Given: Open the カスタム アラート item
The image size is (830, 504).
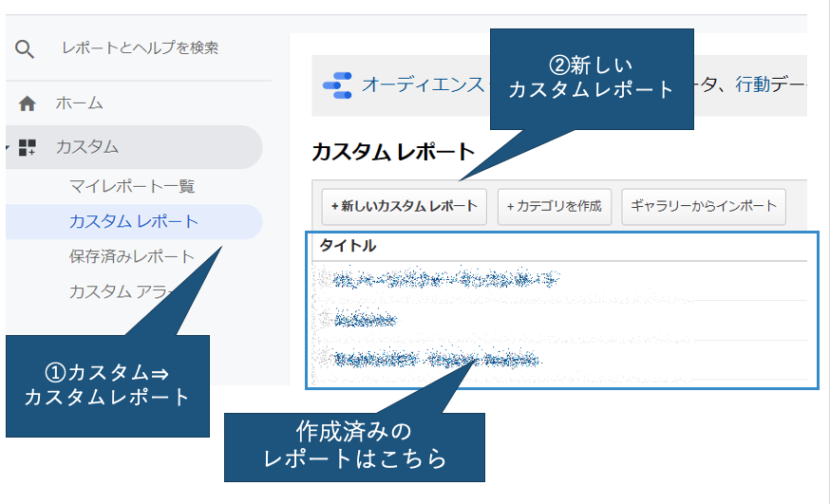Looking at the screenshot, I should pos(123,291).
